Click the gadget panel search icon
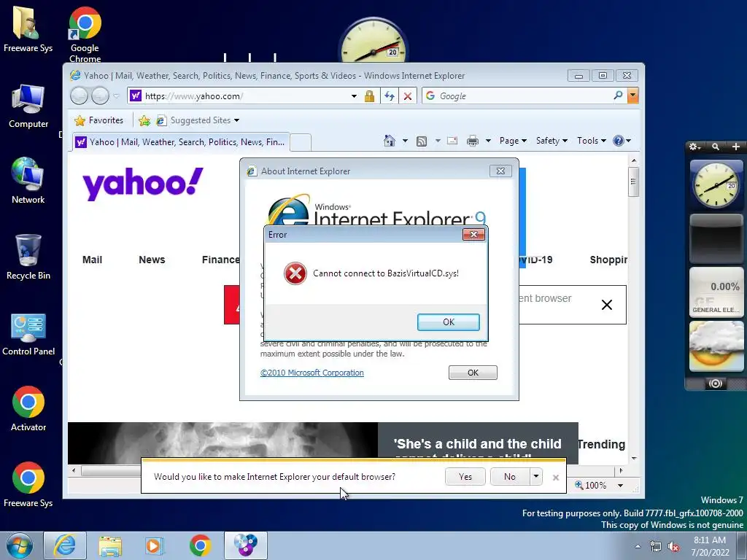The height and width of the screenshot is (560, 747). [x=716, y=147]
